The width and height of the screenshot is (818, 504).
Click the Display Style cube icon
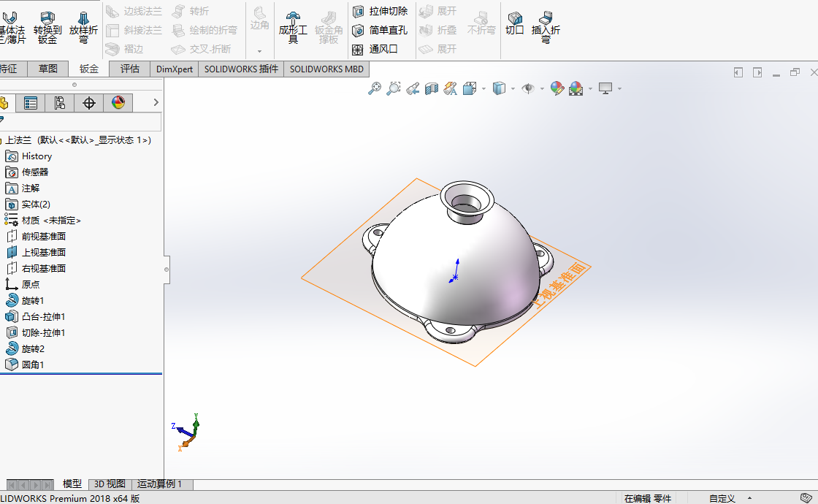(x=500, y=88)
